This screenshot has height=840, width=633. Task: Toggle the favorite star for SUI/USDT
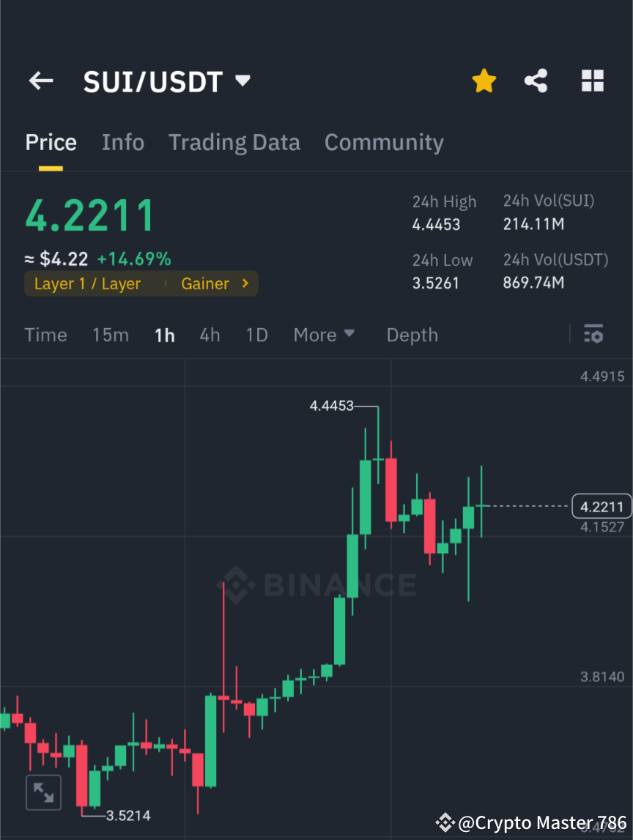coord(484,81)
